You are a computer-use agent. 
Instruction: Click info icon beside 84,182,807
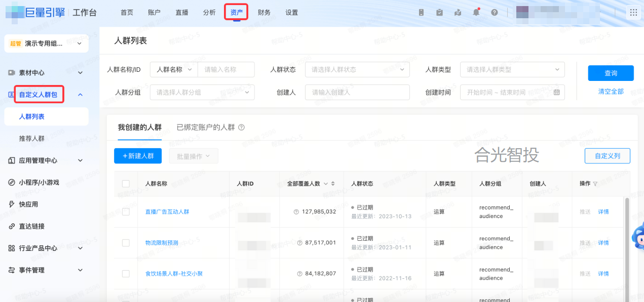299,274
